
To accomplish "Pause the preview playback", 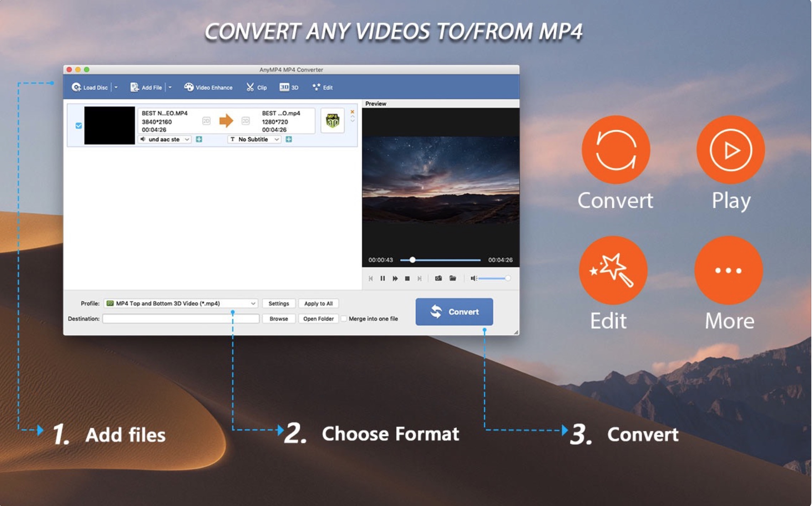I will [382, 278].
